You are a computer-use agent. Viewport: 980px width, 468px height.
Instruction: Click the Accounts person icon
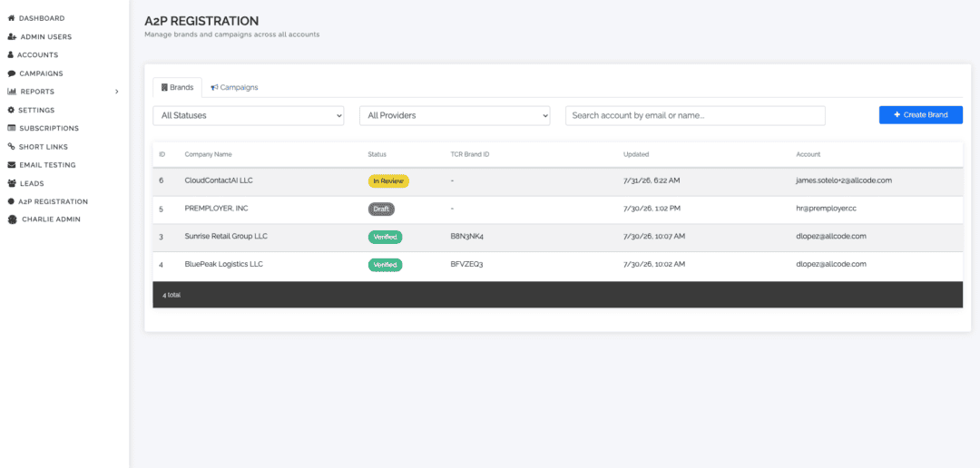[11, 54]
